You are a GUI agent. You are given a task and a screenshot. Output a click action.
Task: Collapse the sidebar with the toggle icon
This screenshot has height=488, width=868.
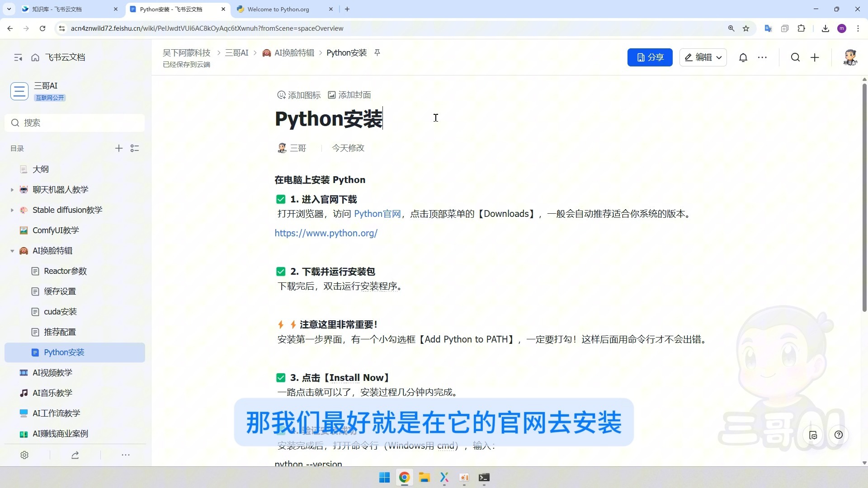[x=18, y=57]
